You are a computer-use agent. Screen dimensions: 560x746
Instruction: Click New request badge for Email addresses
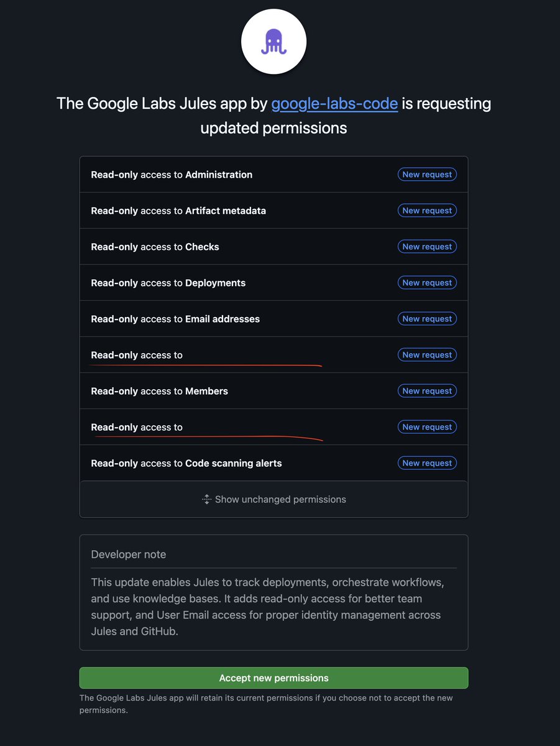point(427,319)
